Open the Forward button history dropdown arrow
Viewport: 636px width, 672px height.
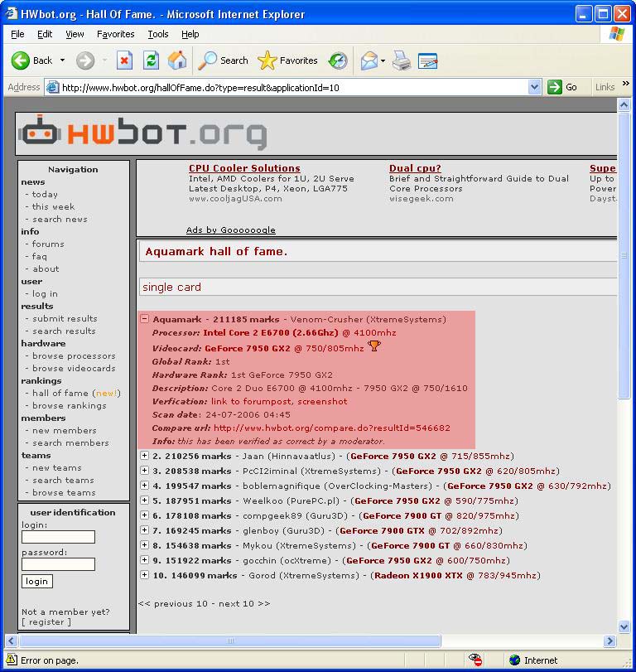tap(105, 60)
